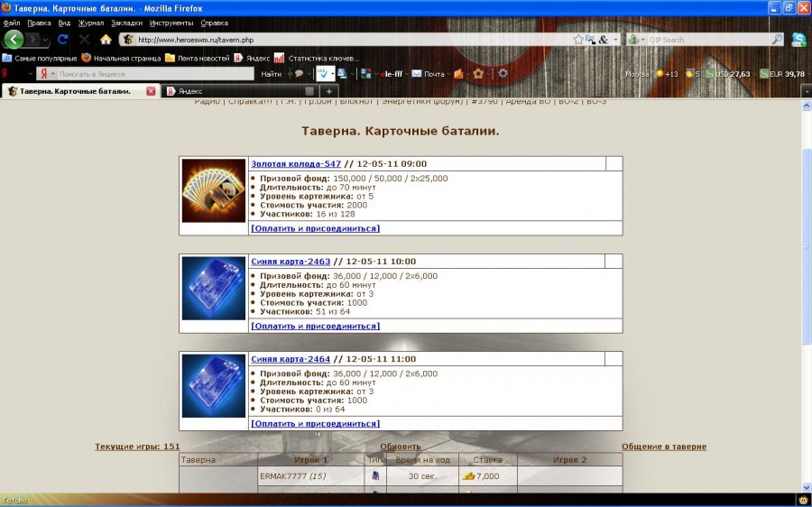Click the Найти search button
This screenshot has width=812, height=507.
(x=271, y=74)
